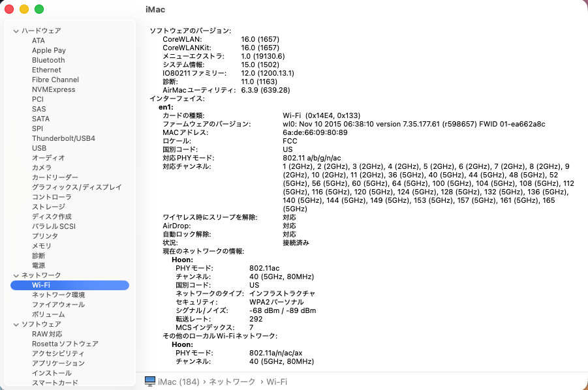The width and height of the screenshot is (588, 390).
Task: Select スマートカード in the sidebar
Action: tap(55, 383)
